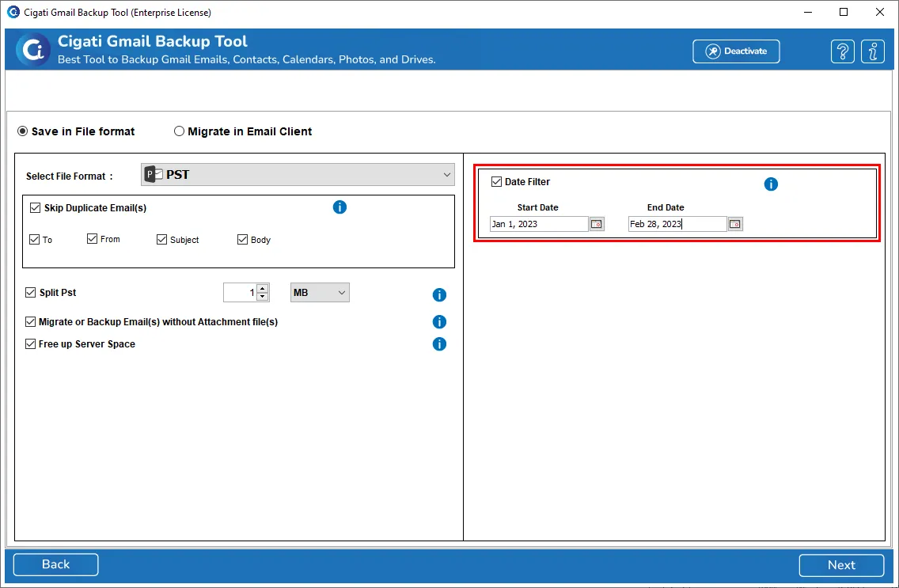Viewport: 899px width, 588px height.
Task: Open the MB size unit dropdown
Action: [x=320, y=292]
